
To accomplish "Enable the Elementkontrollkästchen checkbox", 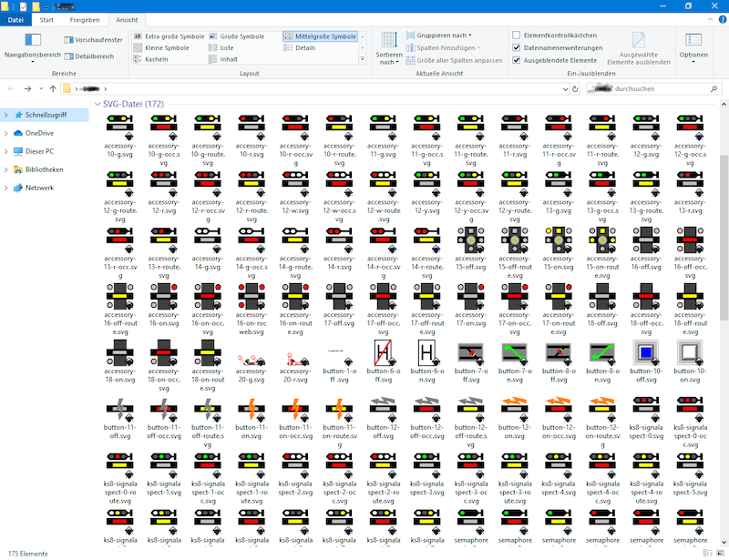I will tap(517, 36).
